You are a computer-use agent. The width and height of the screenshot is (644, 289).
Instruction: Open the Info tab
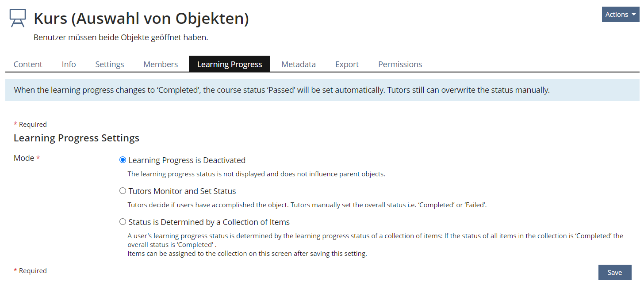tap(69, 65)
